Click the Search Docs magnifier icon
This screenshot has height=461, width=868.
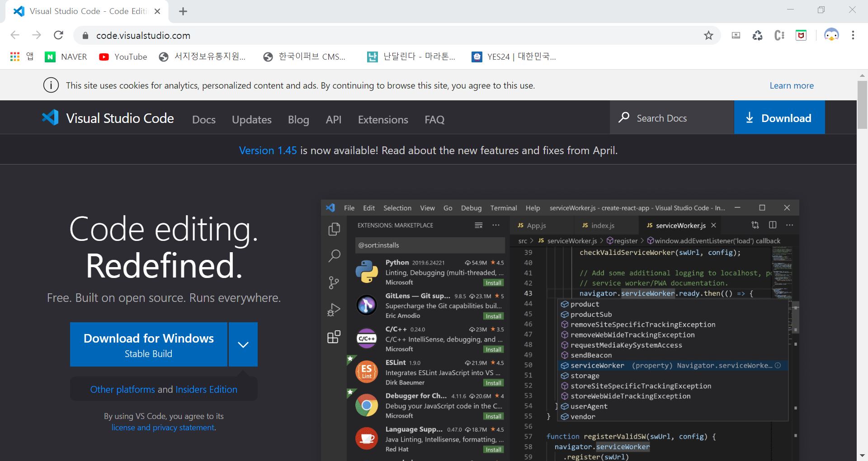[x=624, y=118]
